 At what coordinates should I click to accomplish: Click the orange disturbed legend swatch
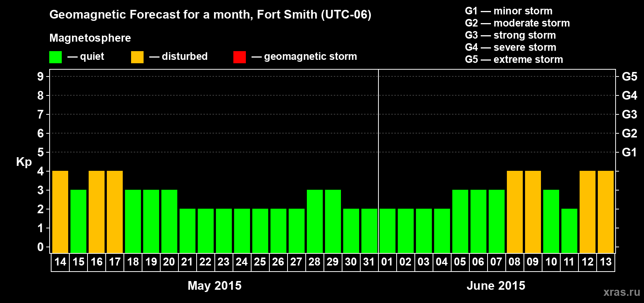pyautogui.click(x=137, y=57)
